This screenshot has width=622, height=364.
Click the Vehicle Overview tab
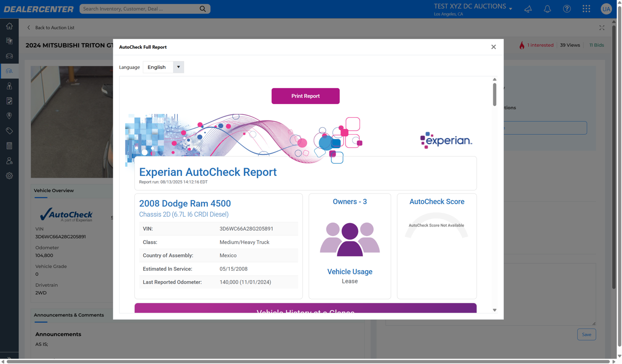(x=54, y=191)
